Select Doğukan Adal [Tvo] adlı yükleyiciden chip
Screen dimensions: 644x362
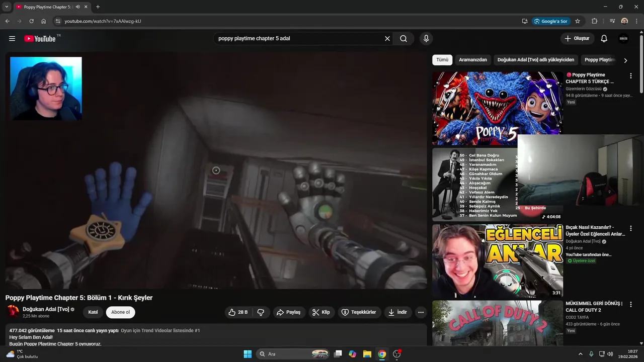536,60
